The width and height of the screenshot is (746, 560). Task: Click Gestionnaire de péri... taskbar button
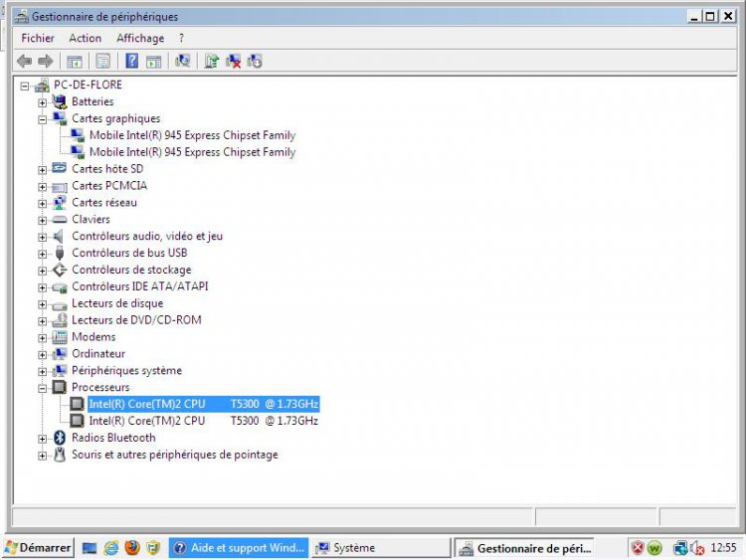(524, 548)
